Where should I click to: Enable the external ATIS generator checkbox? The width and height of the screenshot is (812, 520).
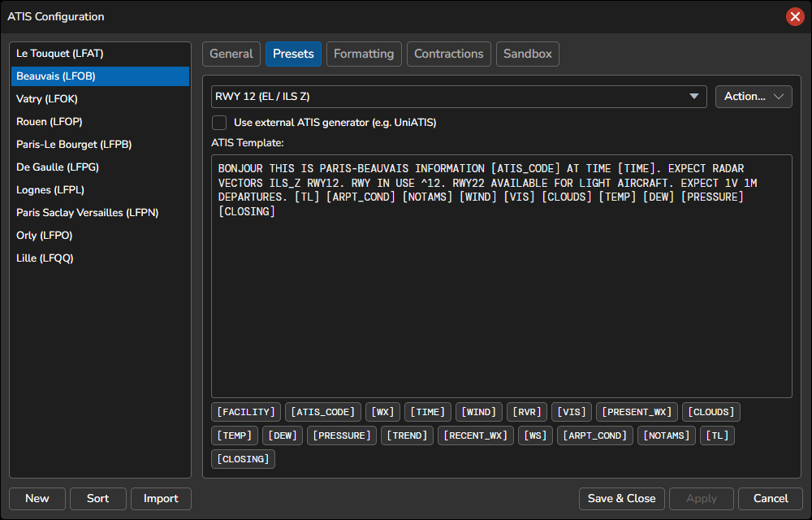click(x=219, y=123)
